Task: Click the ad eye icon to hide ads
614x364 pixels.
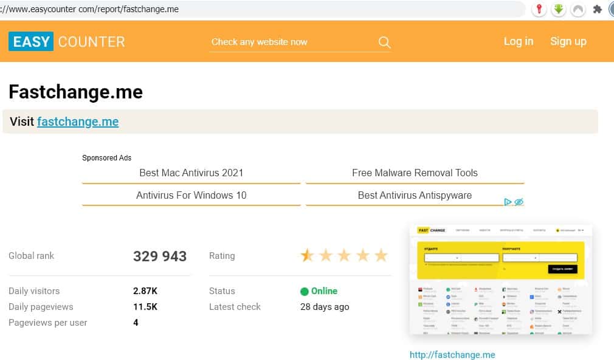Action: click(519, 202)
